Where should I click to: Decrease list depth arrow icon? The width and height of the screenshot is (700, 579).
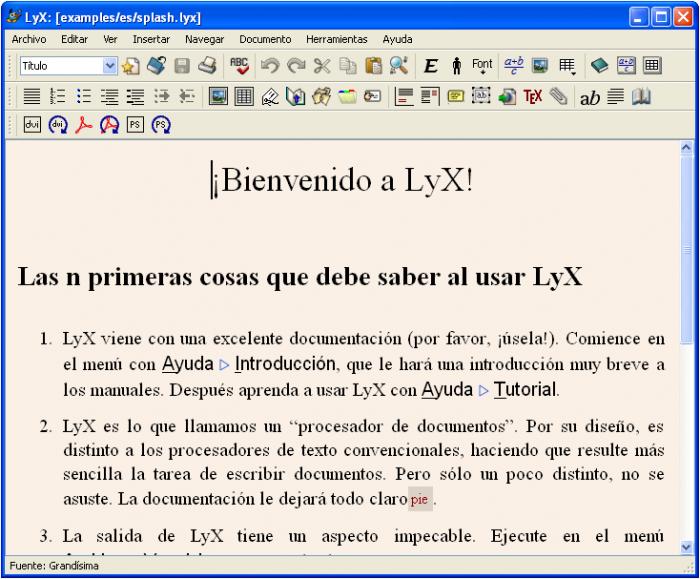pyautogui.click(x=187, y=96)
